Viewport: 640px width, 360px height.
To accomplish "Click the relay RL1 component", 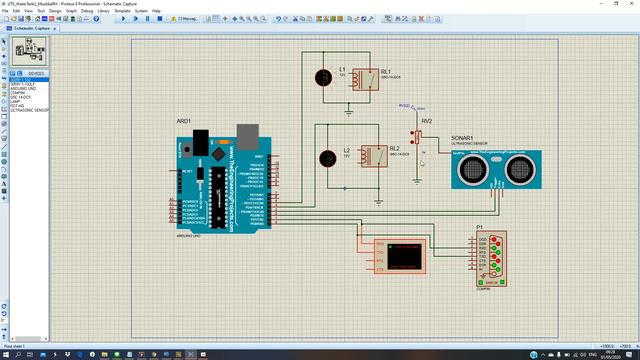I will click(x=365, y=79).
